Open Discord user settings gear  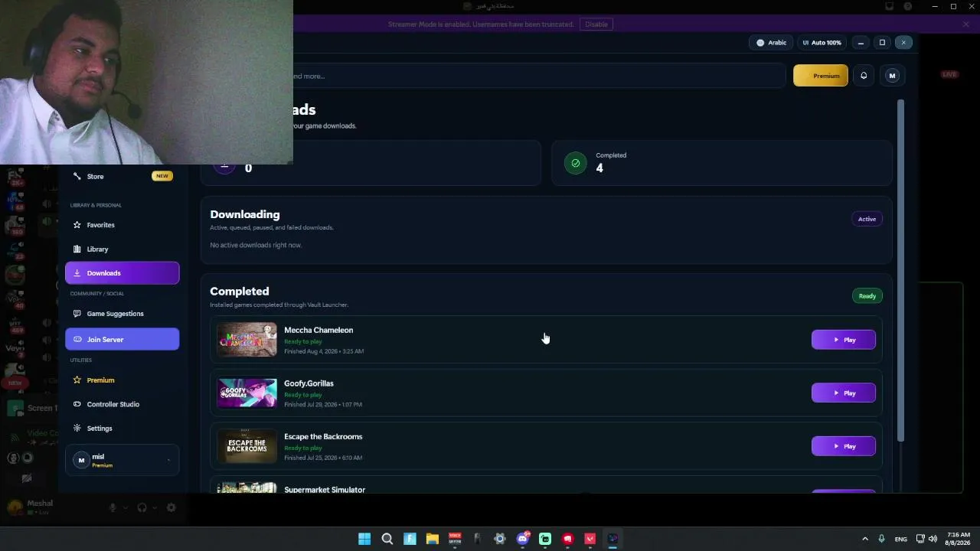[x=171, y=507]
